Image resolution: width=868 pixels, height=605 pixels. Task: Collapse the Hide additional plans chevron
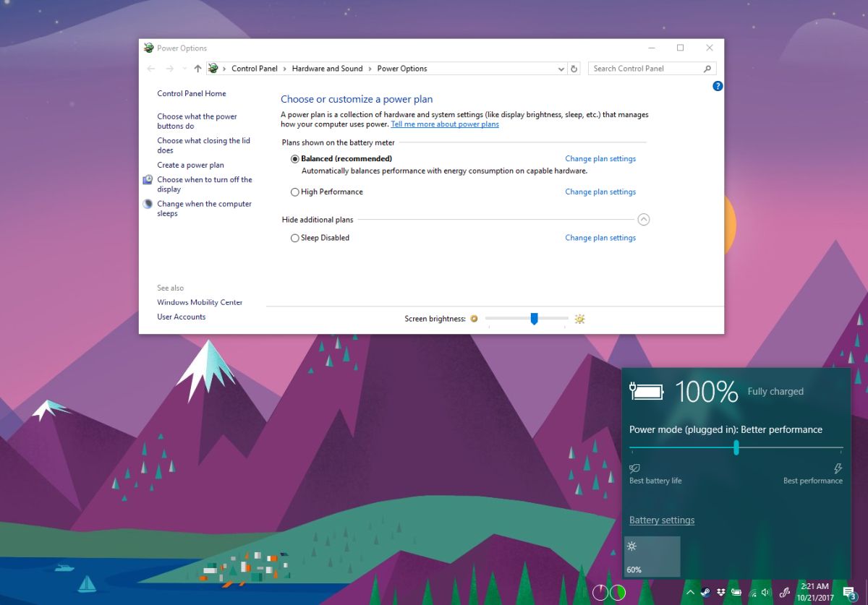pos(644,220)
